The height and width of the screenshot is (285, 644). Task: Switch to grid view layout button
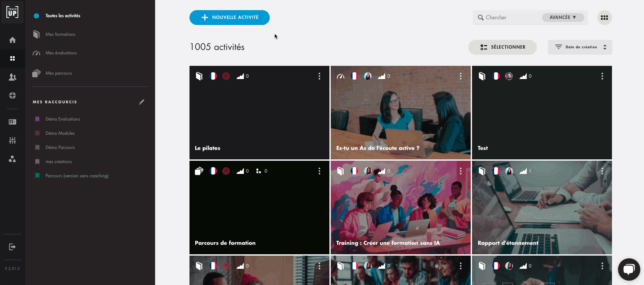pos(604,18)
